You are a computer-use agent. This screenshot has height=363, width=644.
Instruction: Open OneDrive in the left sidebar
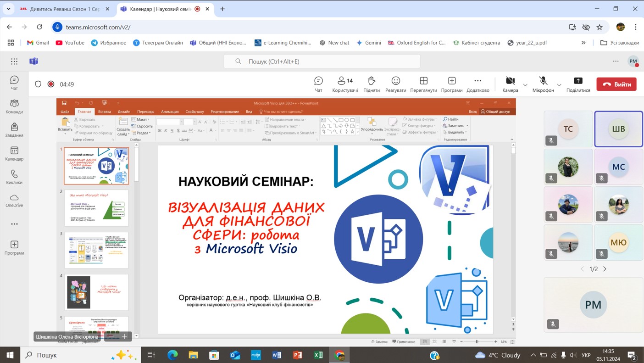(x=14, y=201)
